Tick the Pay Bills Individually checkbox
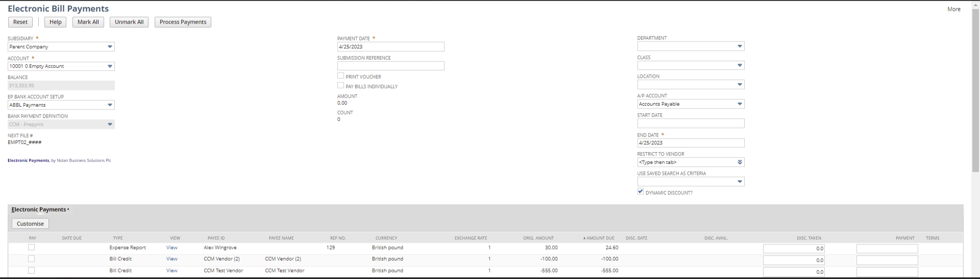This screenshot has width=980, height=279. point(340,86)
